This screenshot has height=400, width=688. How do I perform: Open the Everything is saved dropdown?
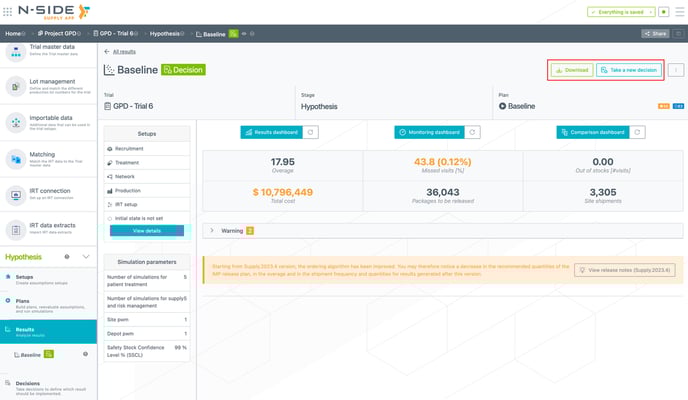click(622, 11)
